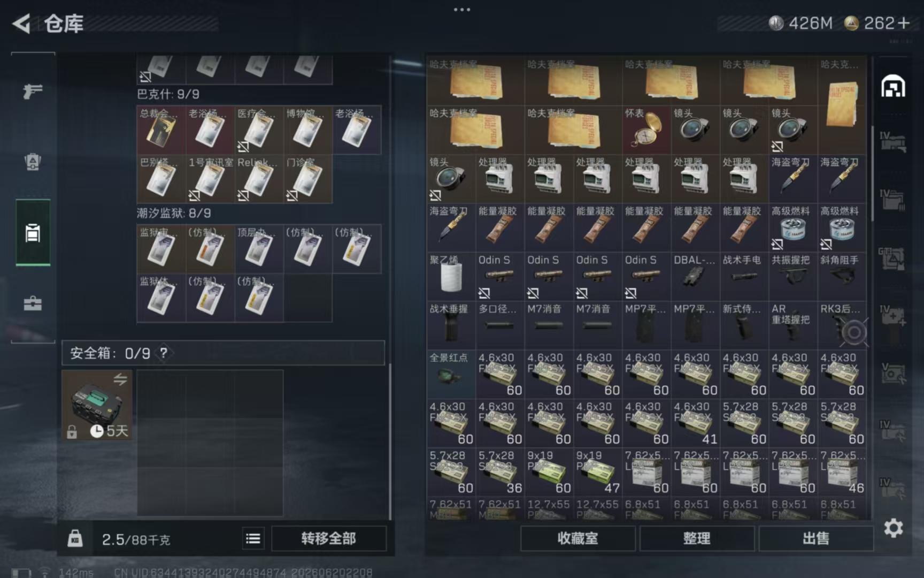
Task: Go back using the arrow beside 仓库
Action: 21,24
